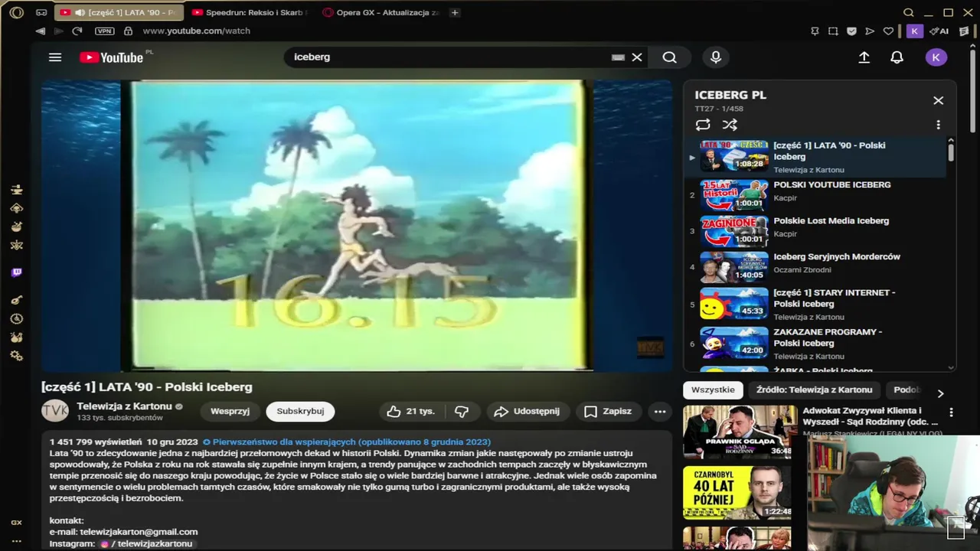Viewport: 980px width, 551px height.
Task: Click Wesprzyj button
Action: coord(230,412)
